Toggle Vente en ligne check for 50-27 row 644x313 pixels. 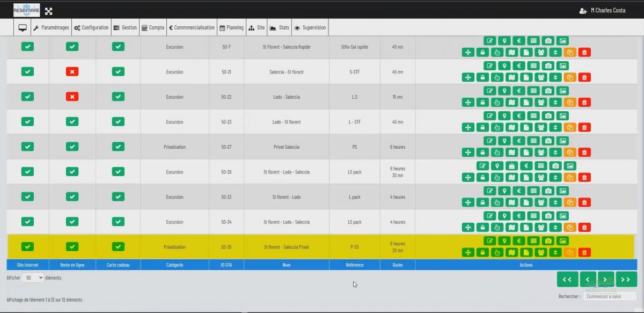(72, 147)
